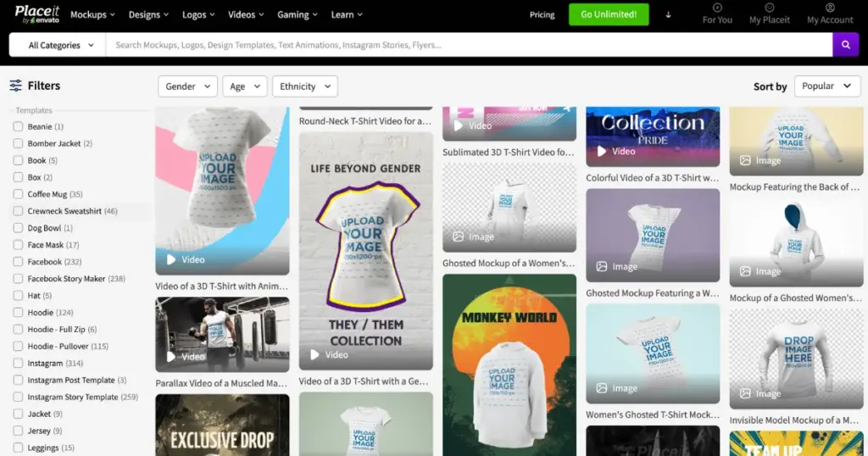Open the Round-Neck T-Shirt Video title link
Screen dimensions: 868x456
(364, 120)
